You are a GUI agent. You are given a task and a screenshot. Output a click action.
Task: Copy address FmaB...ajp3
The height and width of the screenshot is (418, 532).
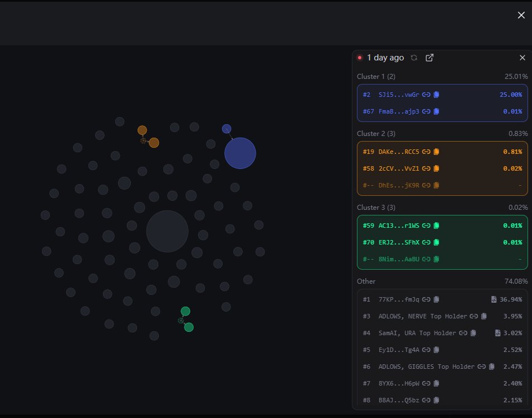coord(436,111)
